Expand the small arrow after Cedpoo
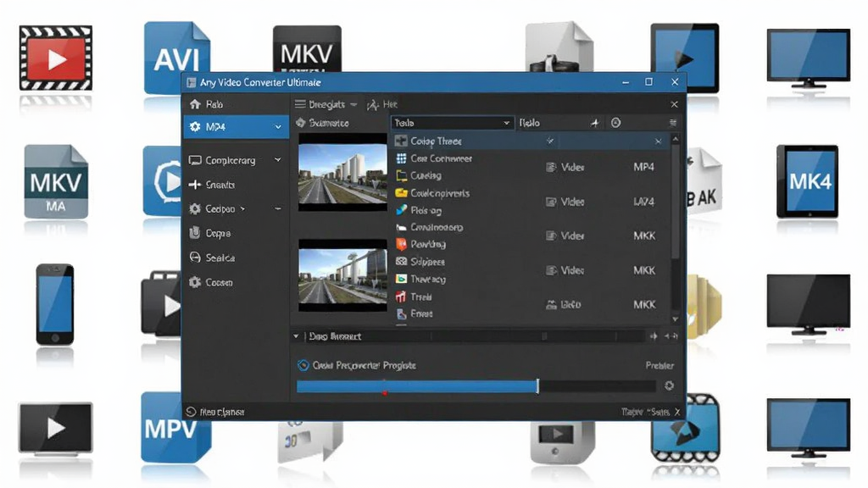Screen dimensions: 868x488 point(242,209)
